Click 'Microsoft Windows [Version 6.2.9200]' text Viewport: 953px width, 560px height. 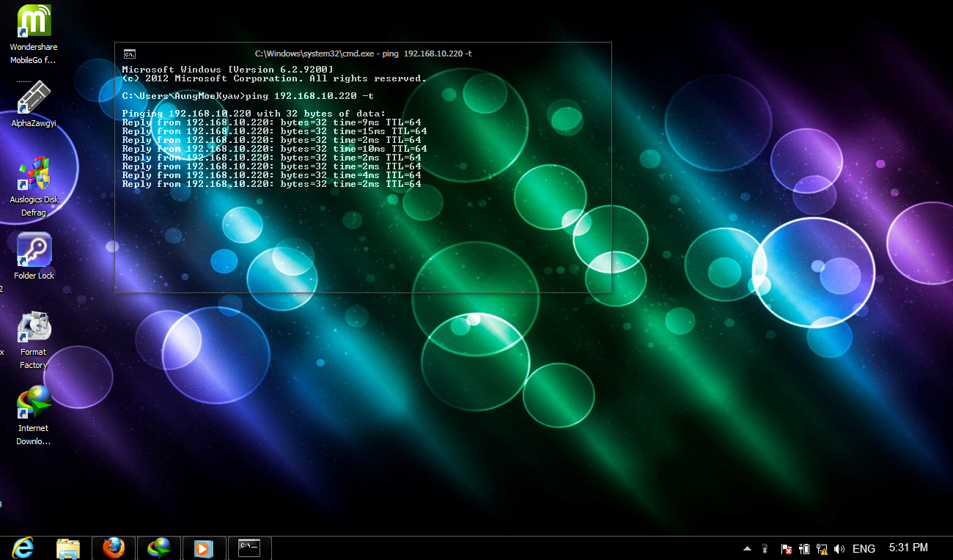[227, 70]
